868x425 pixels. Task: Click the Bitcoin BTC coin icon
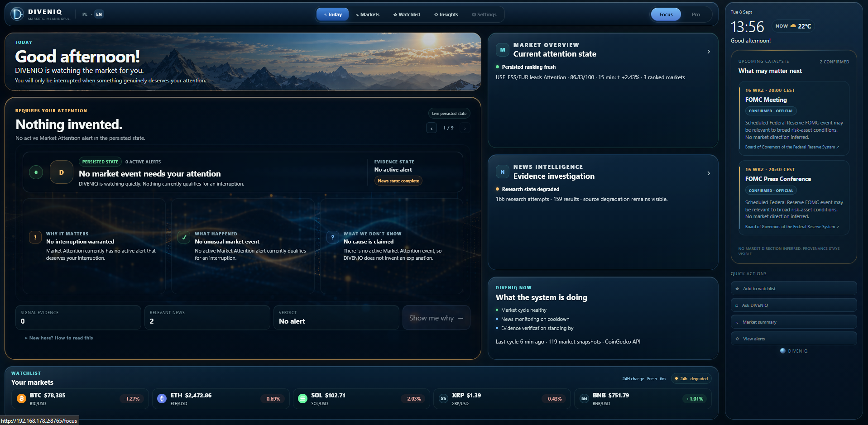pos(21,398)
